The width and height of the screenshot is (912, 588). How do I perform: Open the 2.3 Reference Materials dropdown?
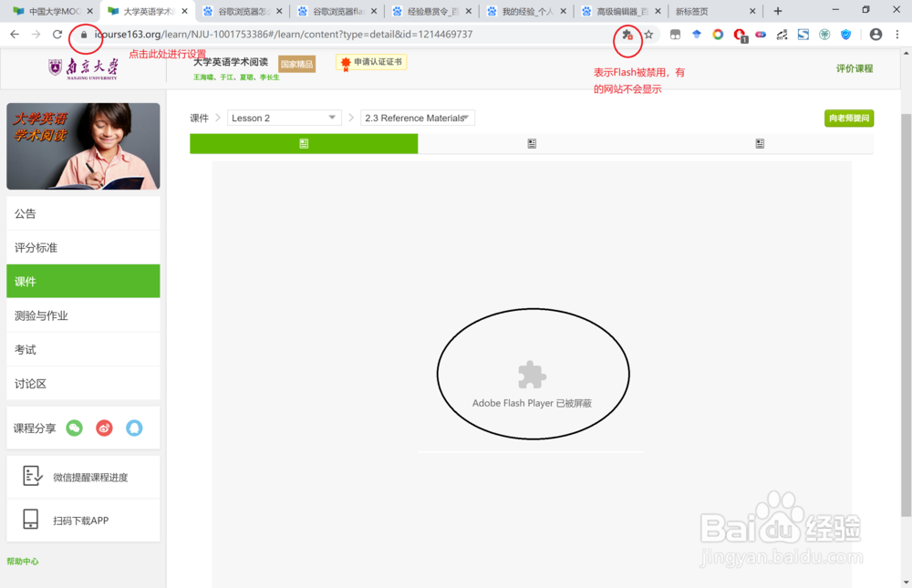click(x=418, y=119)
